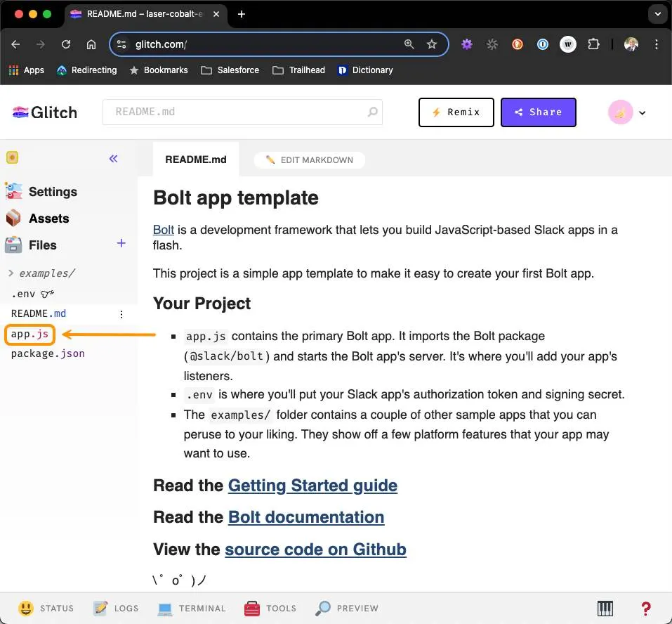This screenshot has width=672, height=624.
Task: Switch to the README.md tab
Action: [x=195, y=160]
